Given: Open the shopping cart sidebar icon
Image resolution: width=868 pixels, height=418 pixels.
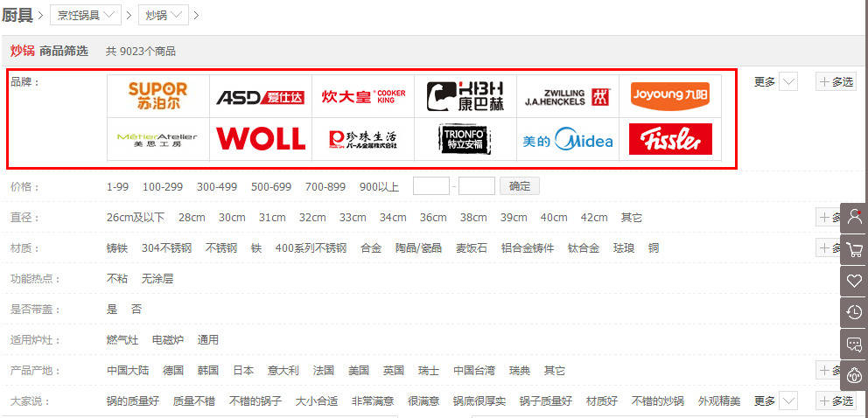Looking at the screenshot, I should (x=854, y=249).
